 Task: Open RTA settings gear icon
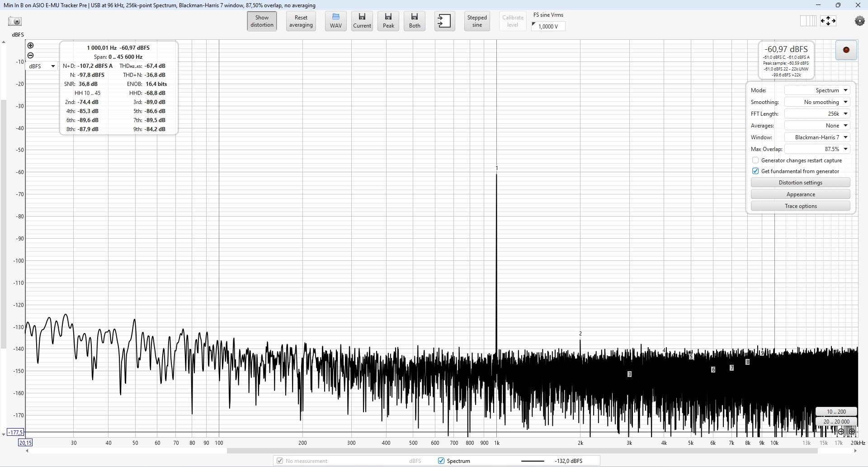tap(859, 21)
